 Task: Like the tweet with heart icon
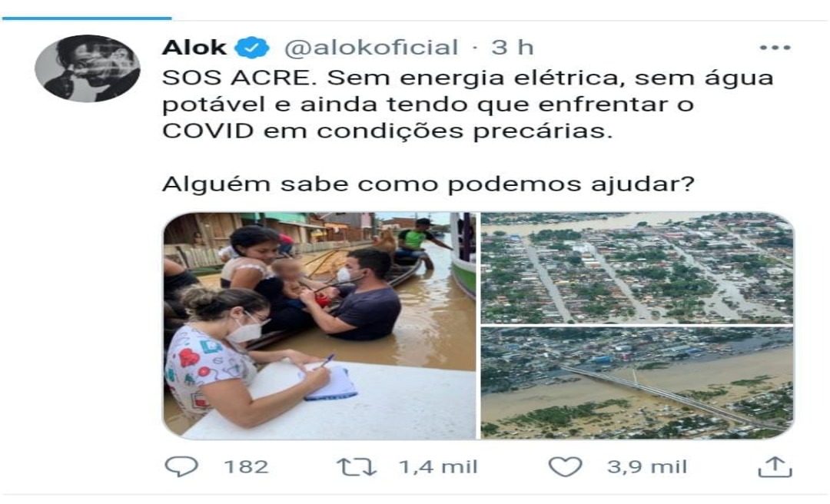pos(565,466)
